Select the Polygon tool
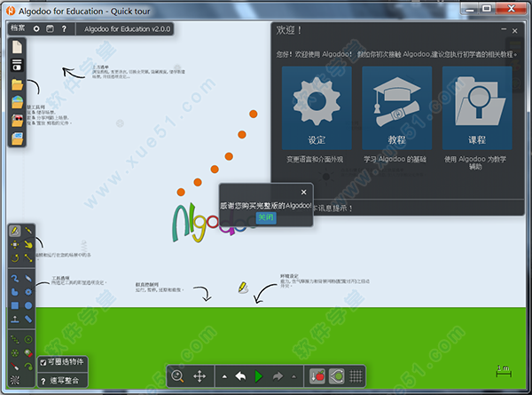 click(14, 292)
